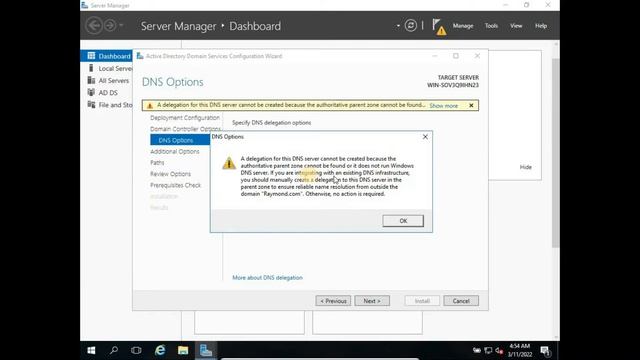Image resolution: width=640 pixels, height=360 pixels.
Task: Open notifications flag with warning
Action: (x=439, y=27)
